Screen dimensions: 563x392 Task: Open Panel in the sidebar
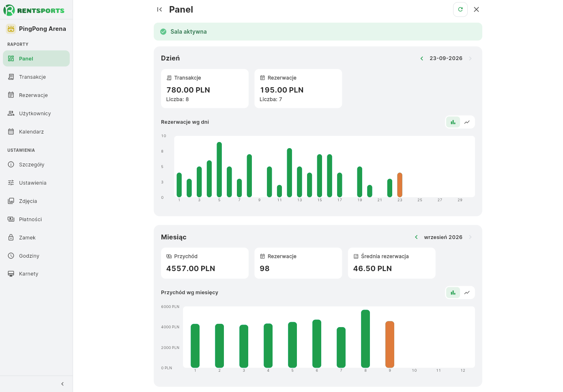coord(36,58)
